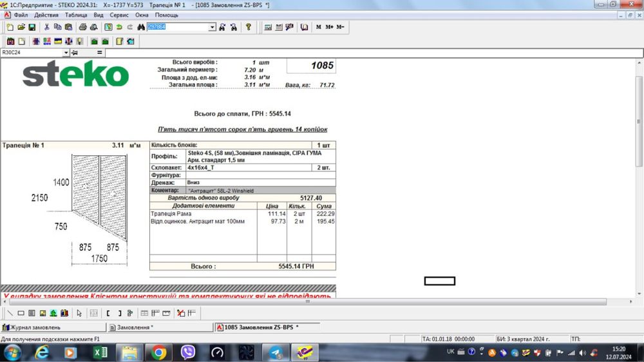Open the calendar icon in the toolbar
644x362 pixels.
(x=279, y=27)
